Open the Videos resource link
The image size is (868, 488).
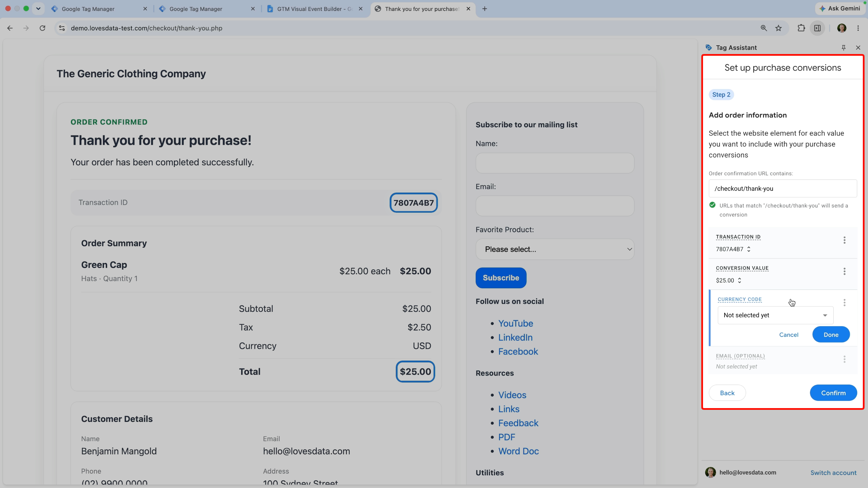point(512,395)
